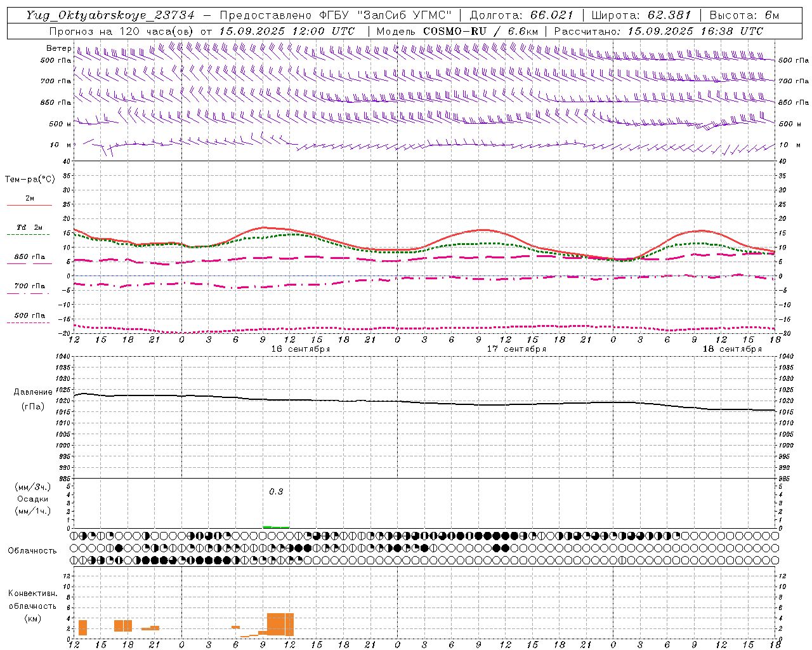Image resolution: width=812 pixels, height=650 pixels.
Task: Select the date label 17 сентября
Action: 516,349
